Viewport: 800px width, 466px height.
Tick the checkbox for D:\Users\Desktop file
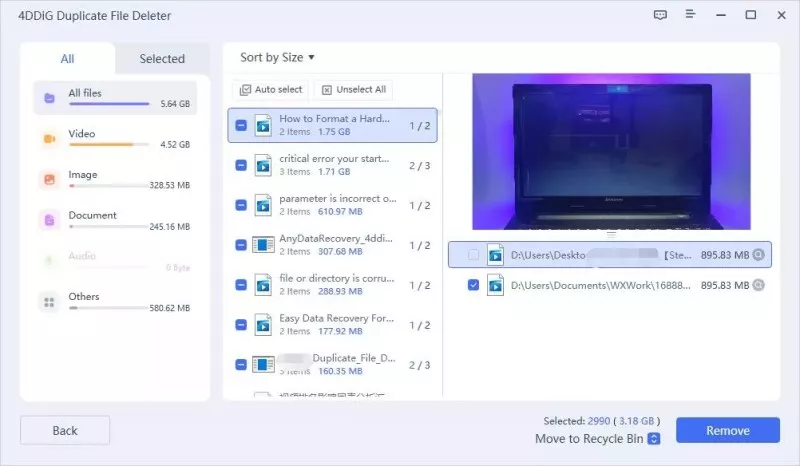(473, 255)
